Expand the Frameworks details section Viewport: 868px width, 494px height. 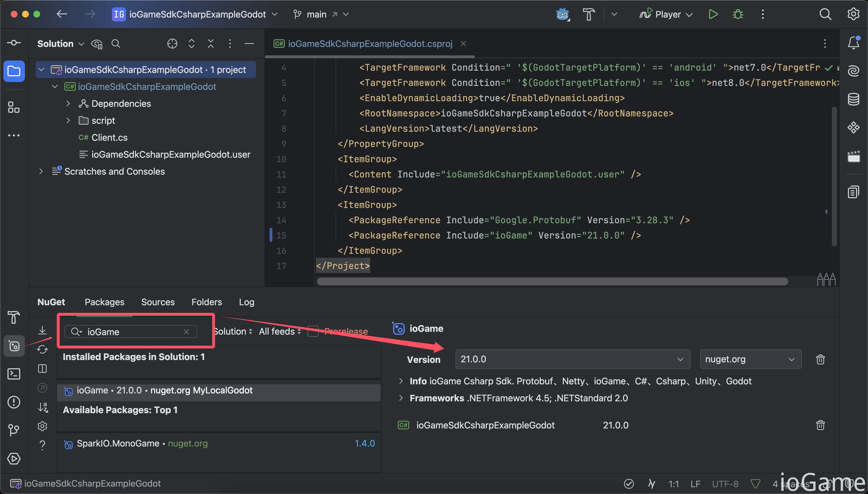click(401, 398)
